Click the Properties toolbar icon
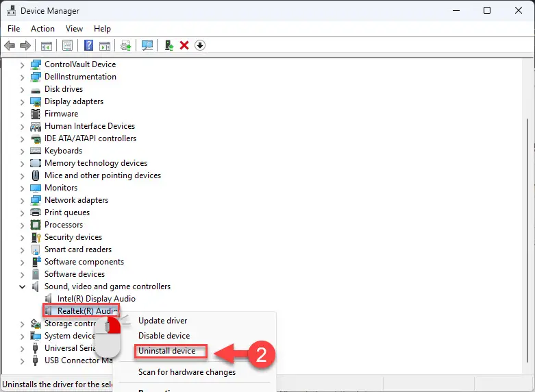This screenshot has height=392, width=535. [68, 45]
